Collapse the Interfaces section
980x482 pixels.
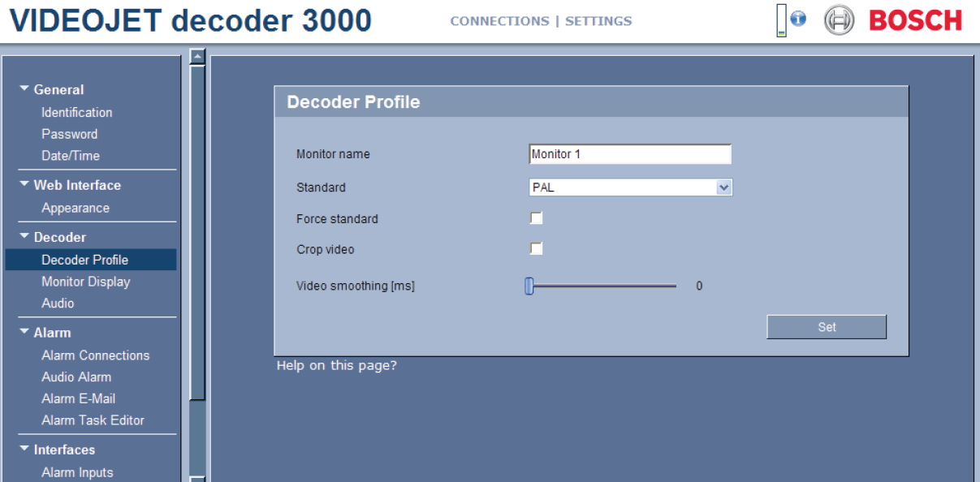pyautogui.click(x=24, y=450)
